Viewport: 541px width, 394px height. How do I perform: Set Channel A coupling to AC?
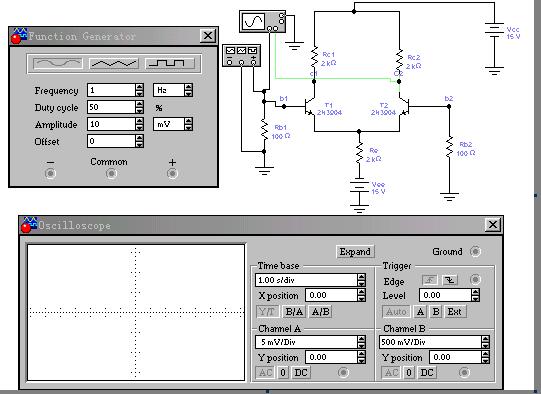coord(265,373)
